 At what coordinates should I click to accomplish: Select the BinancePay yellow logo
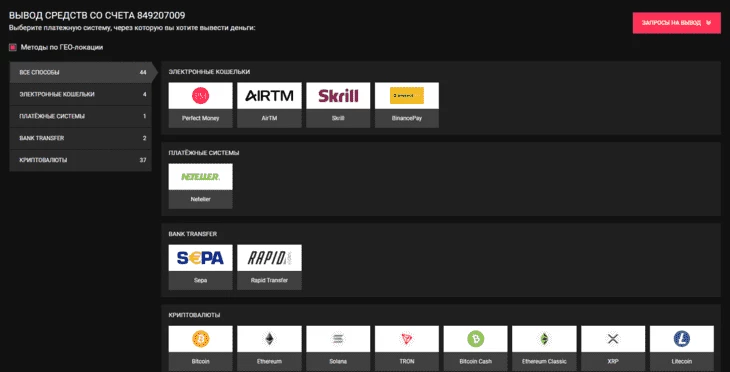406,95
